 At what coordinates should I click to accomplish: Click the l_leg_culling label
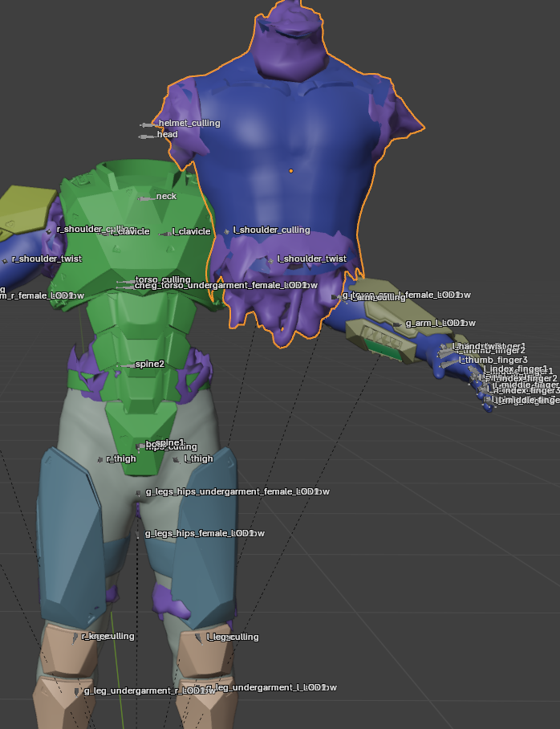(x=233, y=637)
